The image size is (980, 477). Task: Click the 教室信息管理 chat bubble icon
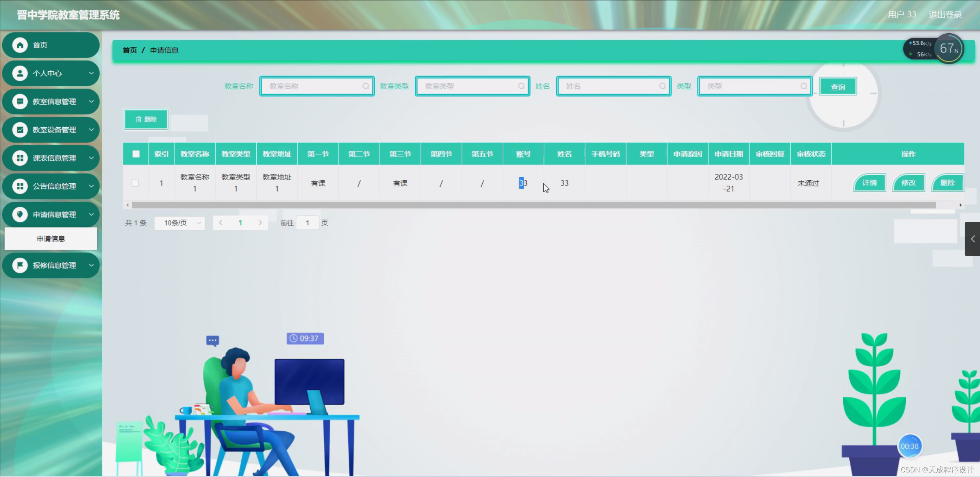pyautogui.click(x=20, y=102)
